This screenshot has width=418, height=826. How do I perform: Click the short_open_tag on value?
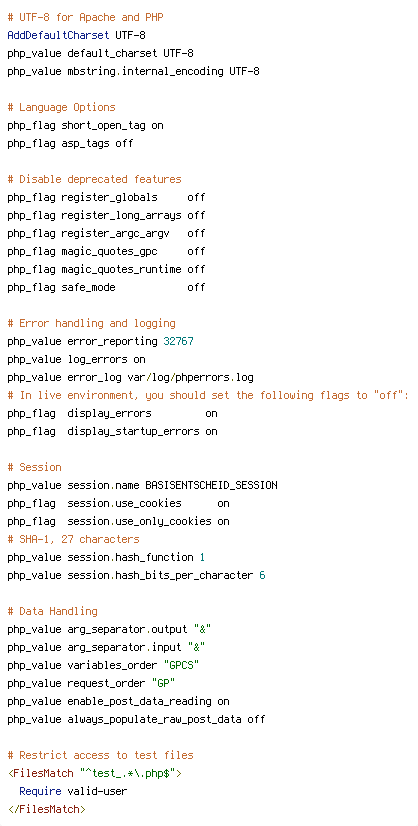pos(157,125)
